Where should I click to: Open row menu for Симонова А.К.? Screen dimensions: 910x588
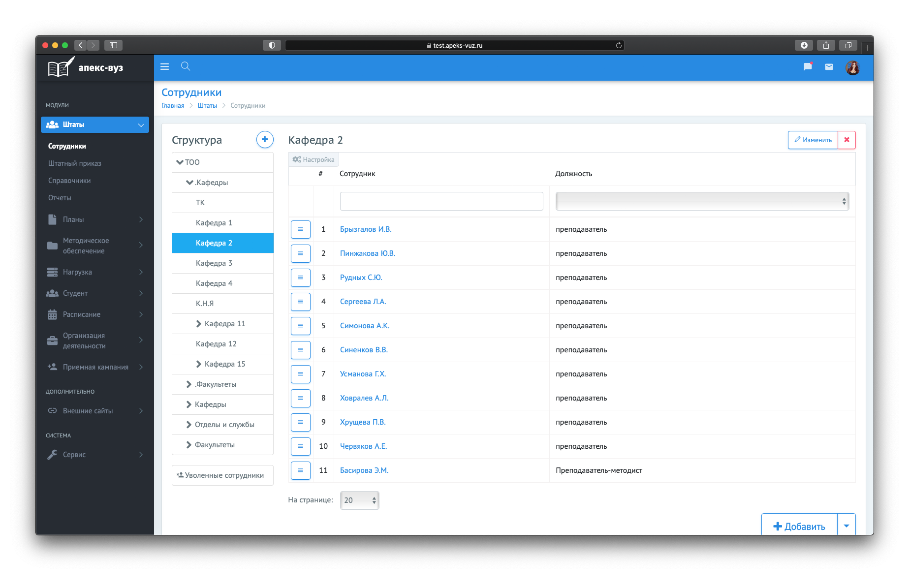300,326
